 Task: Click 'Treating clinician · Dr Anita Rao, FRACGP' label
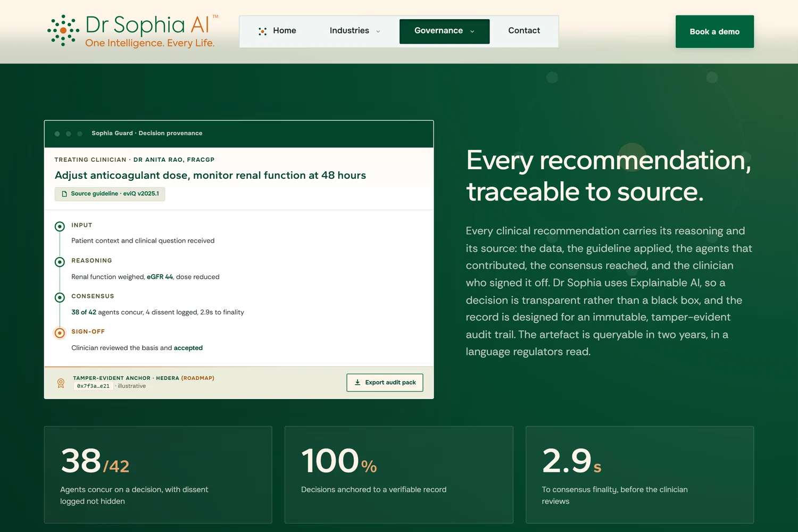pyautogui.click(x=135, y=160)
